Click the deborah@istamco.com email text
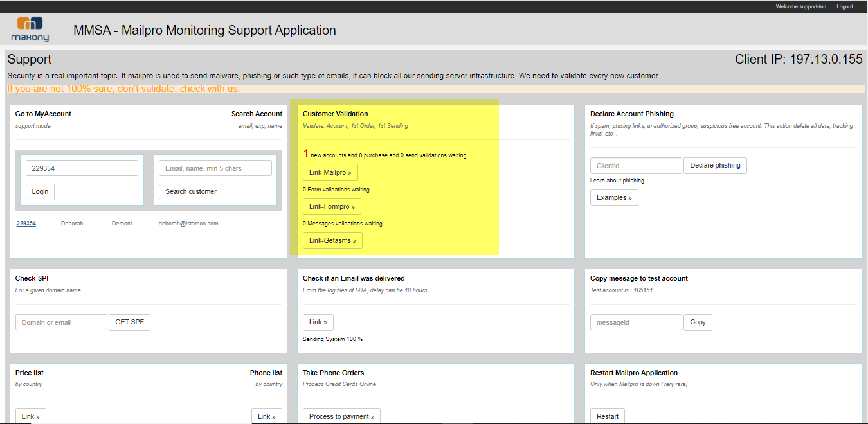The height and width of the screenshot is (424, 868). pos(188,224)
